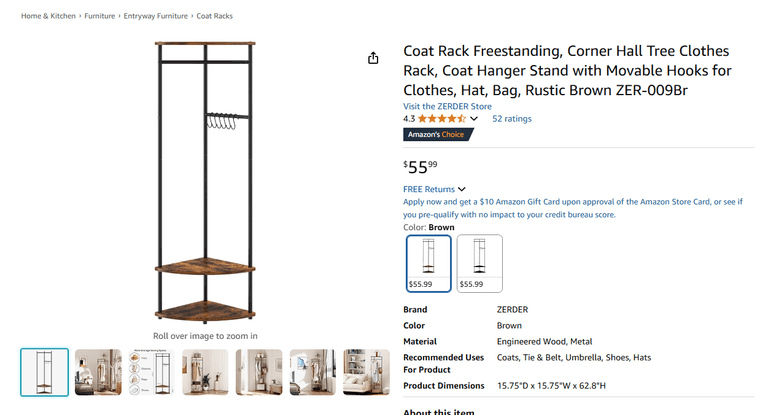Show the fourth product thumbnail photo

coord(206,372)
